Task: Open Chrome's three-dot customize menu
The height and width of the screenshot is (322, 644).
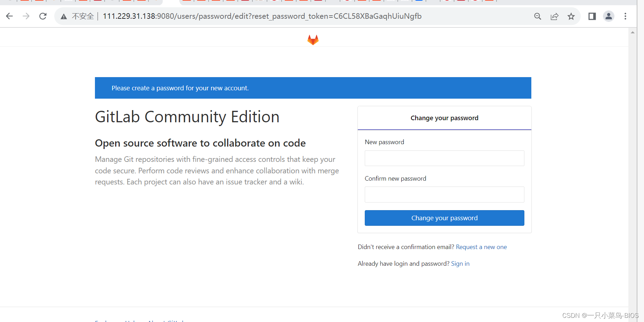Action: pos(625,16)
